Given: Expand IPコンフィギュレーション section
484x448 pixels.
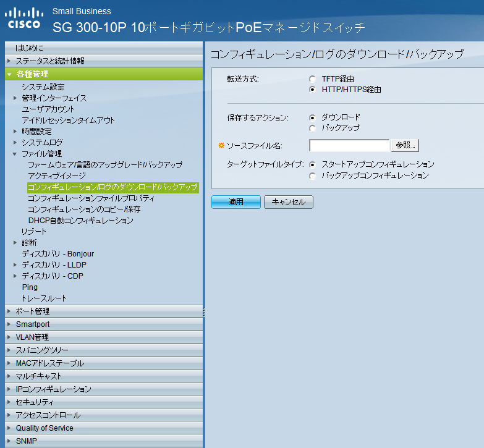Looking at the screenshot, I should coord(104,389).
